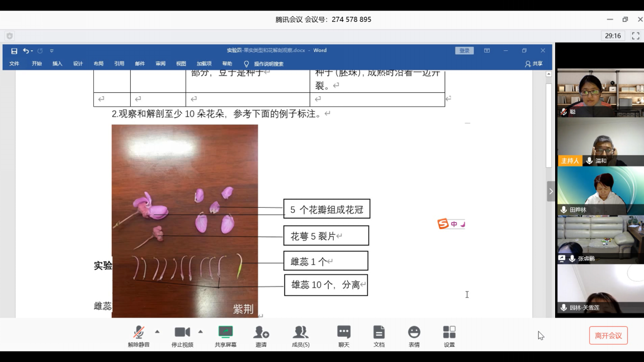Stop camera using 停止视频 button

(182, 336)
